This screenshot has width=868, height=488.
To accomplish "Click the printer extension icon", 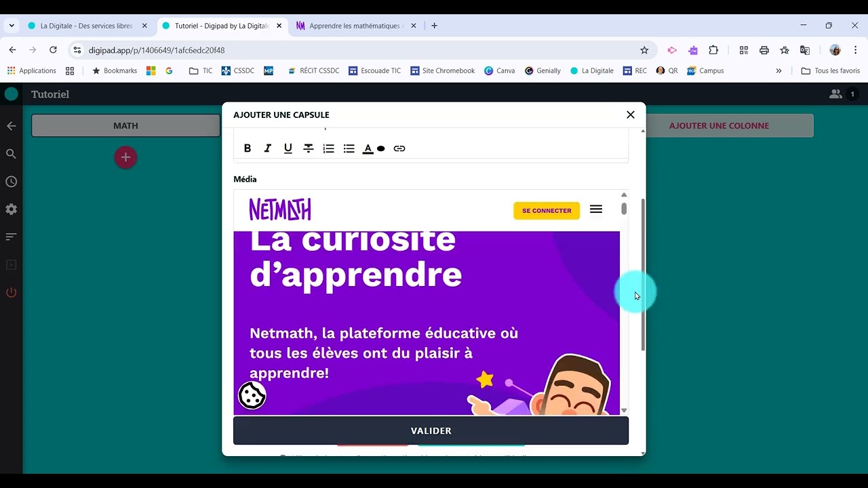I will 764,50.
